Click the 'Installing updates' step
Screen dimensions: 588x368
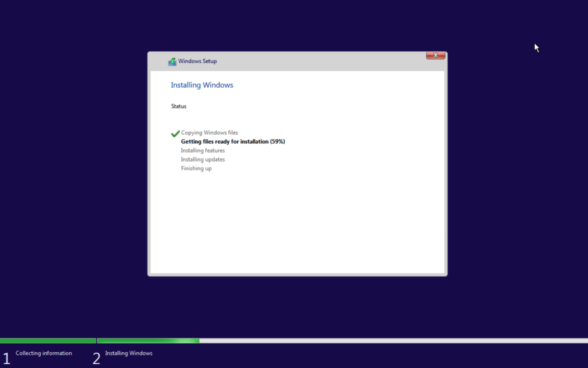(203, 160)
